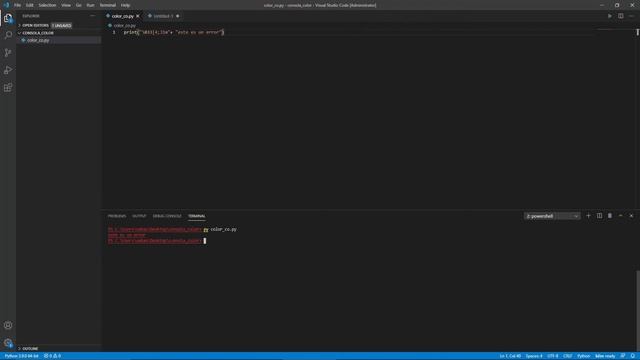Change language mode via Python in status bar

click(x=584, y=356)
